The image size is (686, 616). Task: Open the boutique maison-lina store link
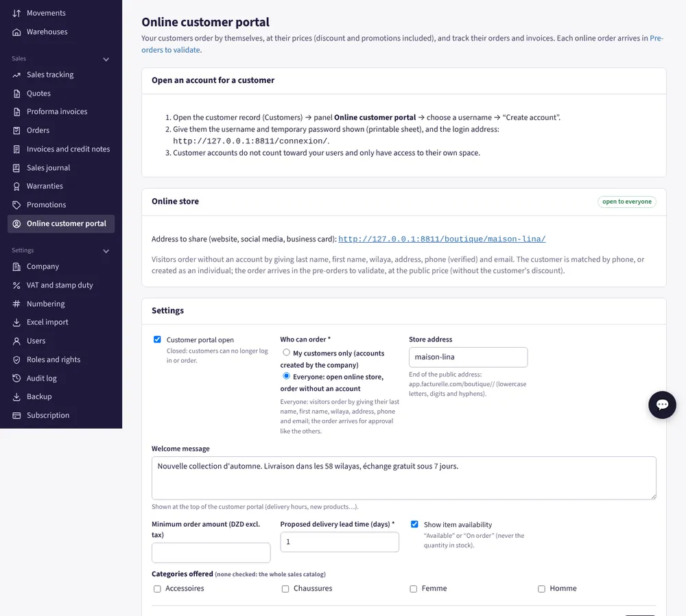click(442, 239)
